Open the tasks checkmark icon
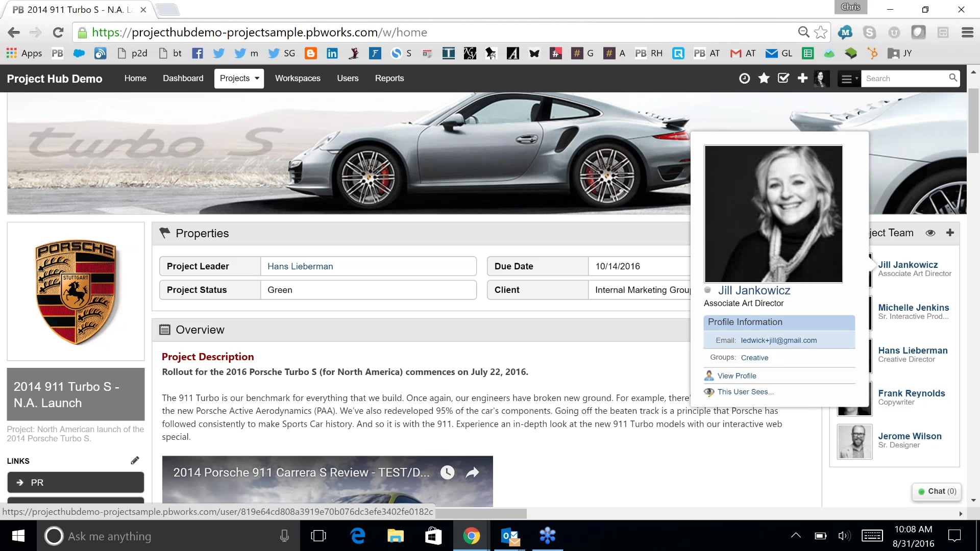The width and height of the screenshot is (980, 551). pos(783,78)
